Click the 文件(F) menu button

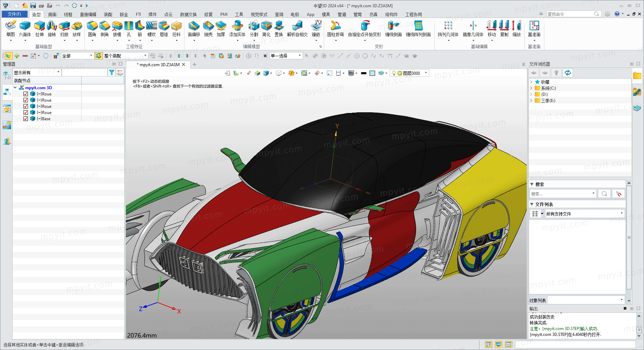click(14, 14)
